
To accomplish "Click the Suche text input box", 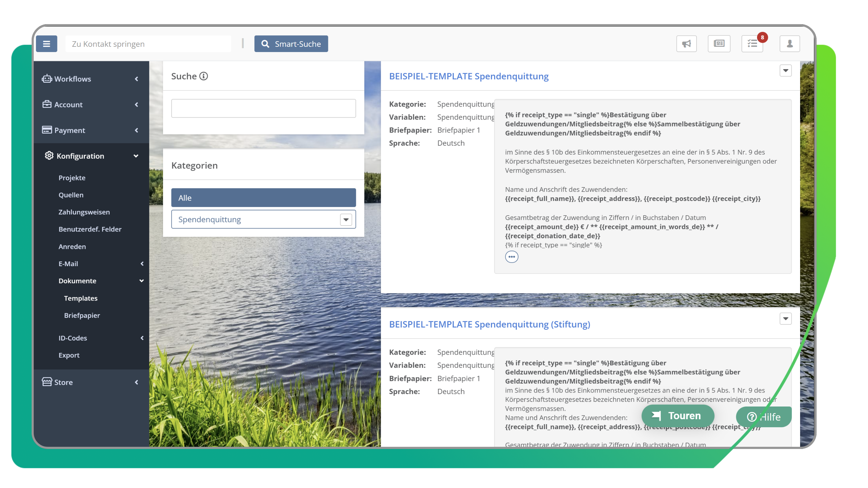I will (263, 108).
